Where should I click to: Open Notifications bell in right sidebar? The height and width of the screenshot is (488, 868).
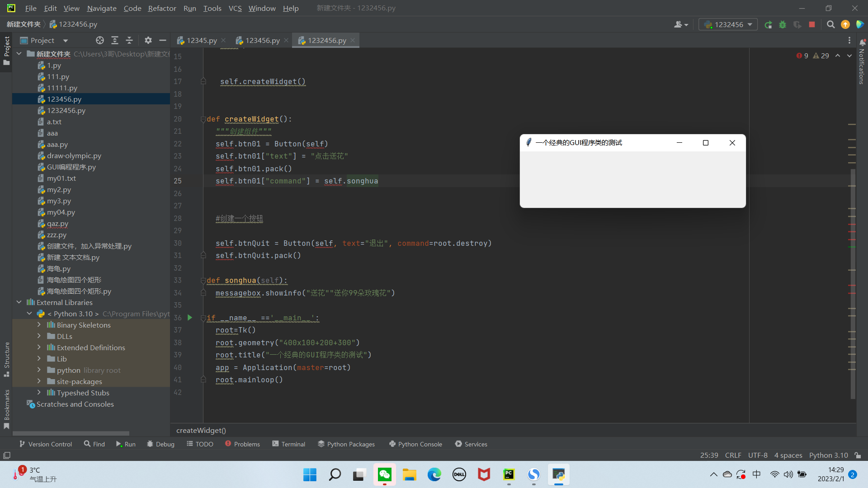(862, 43)
